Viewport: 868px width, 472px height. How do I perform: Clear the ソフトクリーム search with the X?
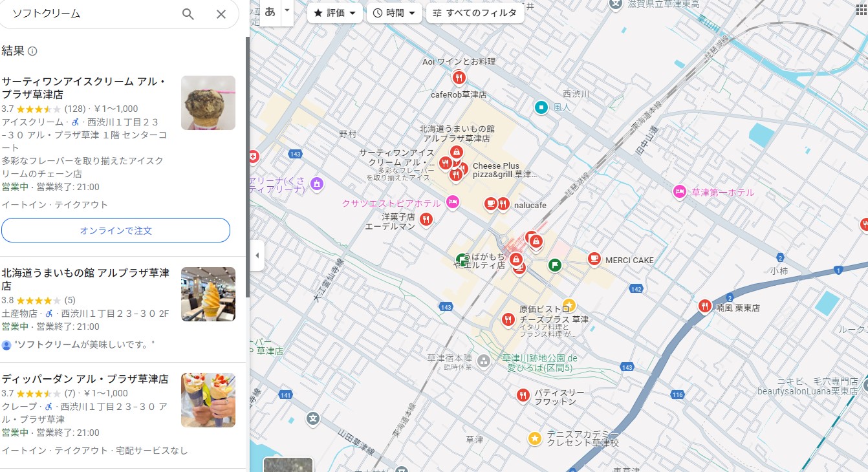click(x=221, y=14)
